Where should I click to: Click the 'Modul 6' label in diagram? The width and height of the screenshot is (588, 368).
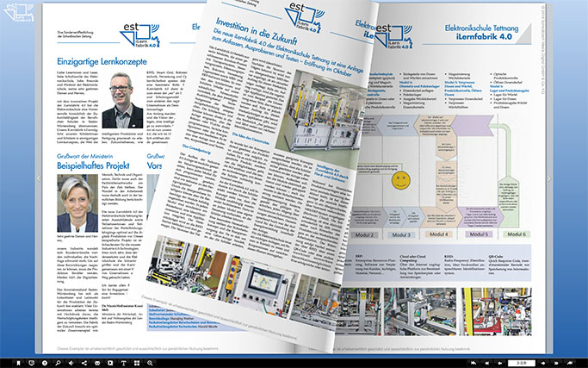pyautogui.click(x=517, y=234)
